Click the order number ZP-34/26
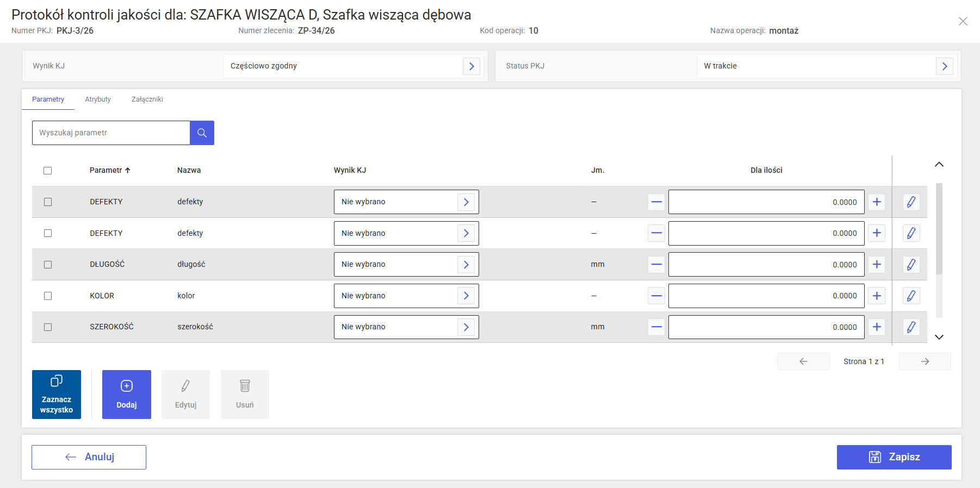Image resolution: width=980 pixels, height=488 pixels. click(x=317, y=30)
